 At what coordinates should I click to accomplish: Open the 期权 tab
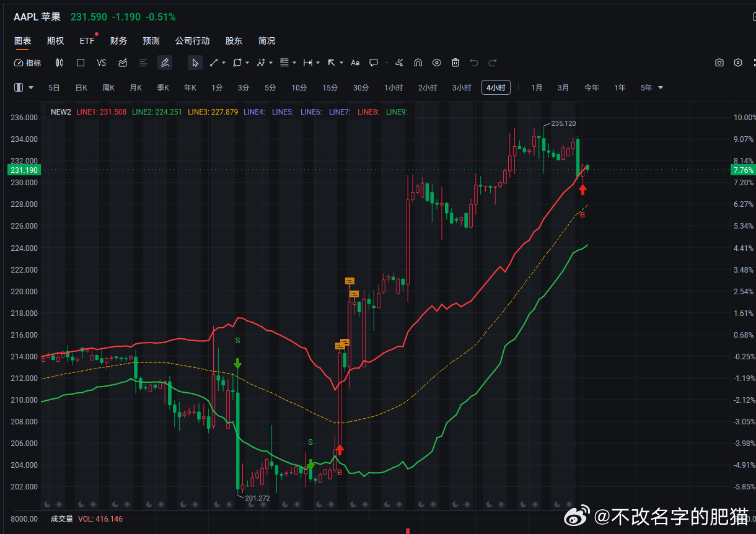(55, 41)
